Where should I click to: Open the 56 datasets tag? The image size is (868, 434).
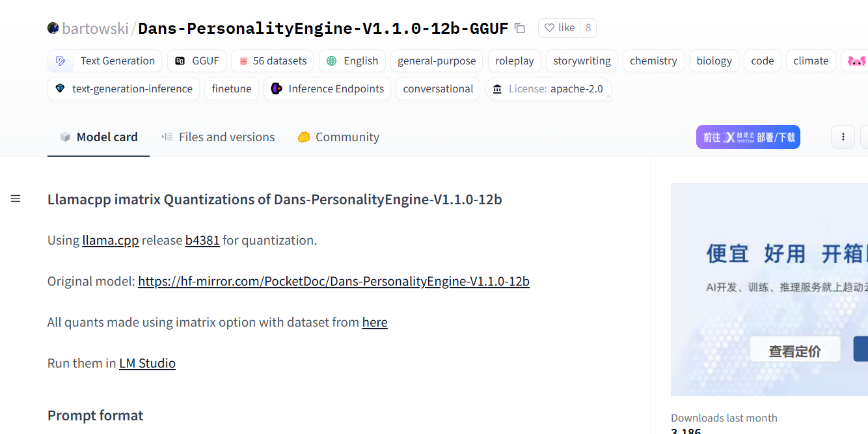273,61
